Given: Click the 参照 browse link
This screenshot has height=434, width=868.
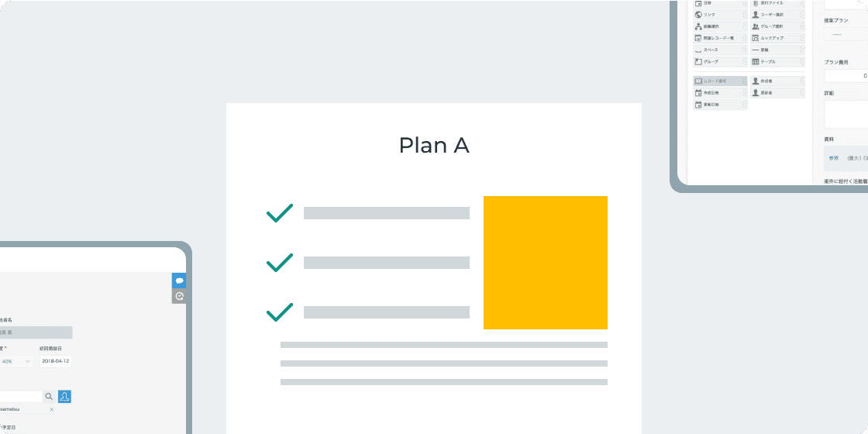Looking at the screenshot, I should [834, 158].
